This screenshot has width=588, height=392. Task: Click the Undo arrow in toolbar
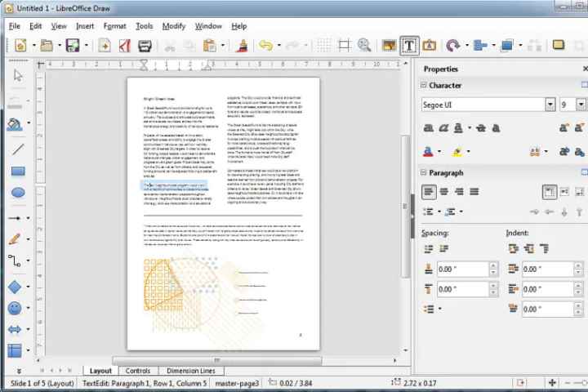(265, 46)
